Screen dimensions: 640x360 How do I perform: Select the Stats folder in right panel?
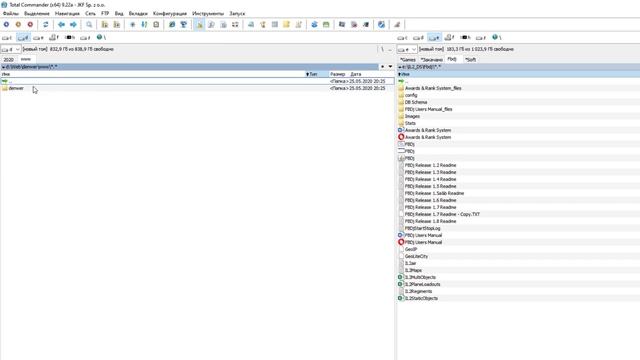[410, 123]
